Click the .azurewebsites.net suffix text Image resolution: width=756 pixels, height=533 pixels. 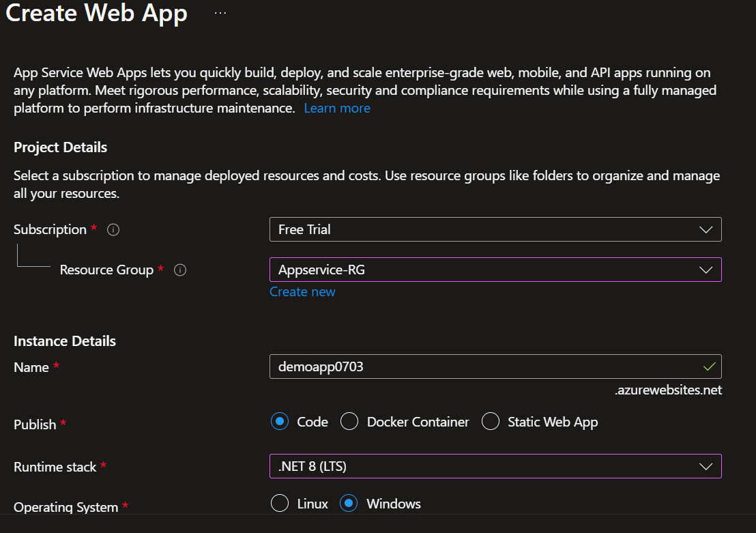(x=668, y=390)
